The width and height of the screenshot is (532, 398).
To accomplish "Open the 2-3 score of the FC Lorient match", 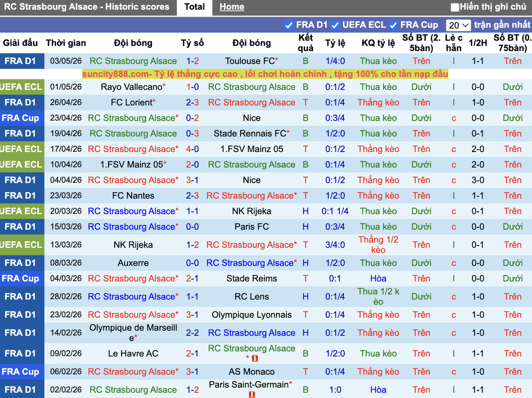I will click(192, 102).
